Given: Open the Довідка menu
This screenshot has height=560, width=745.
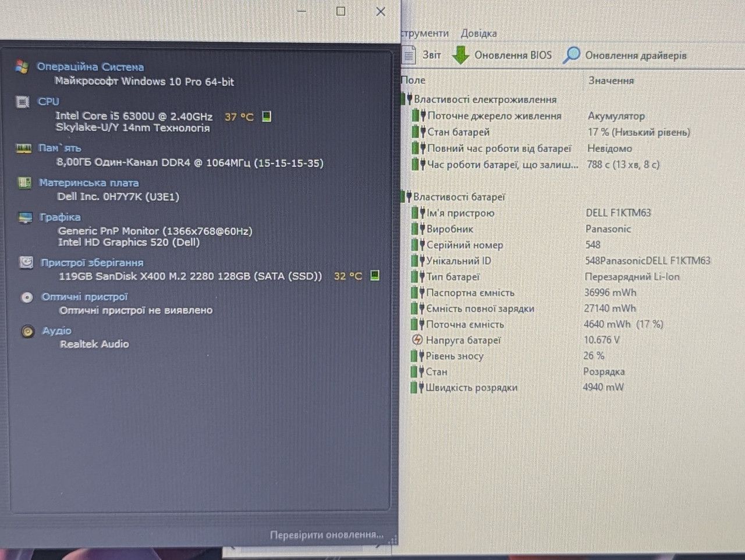Looking at the screenshot, I should point(479,33).
